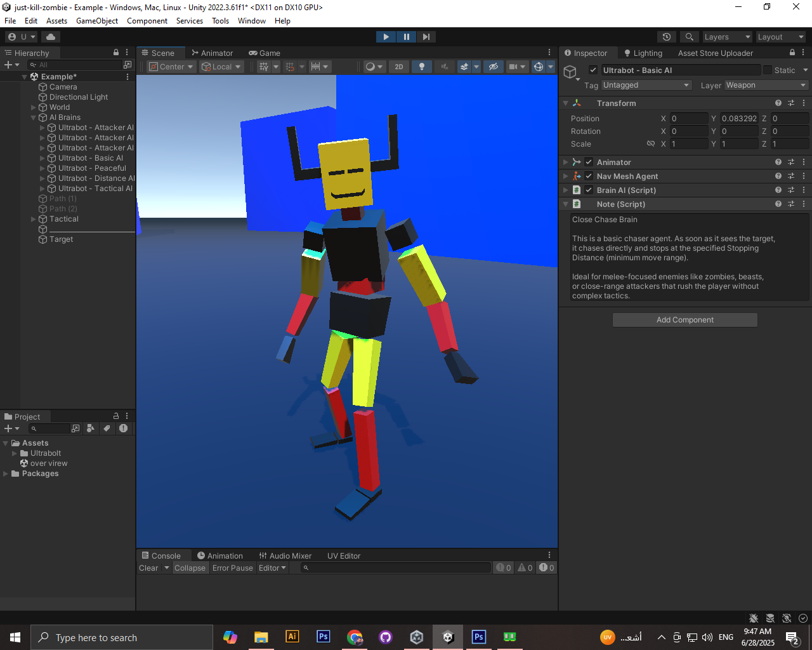Open the Layer Weapon dropdown
The height and width of the screenshot is (650, 812).
click(x=766, y=85)
